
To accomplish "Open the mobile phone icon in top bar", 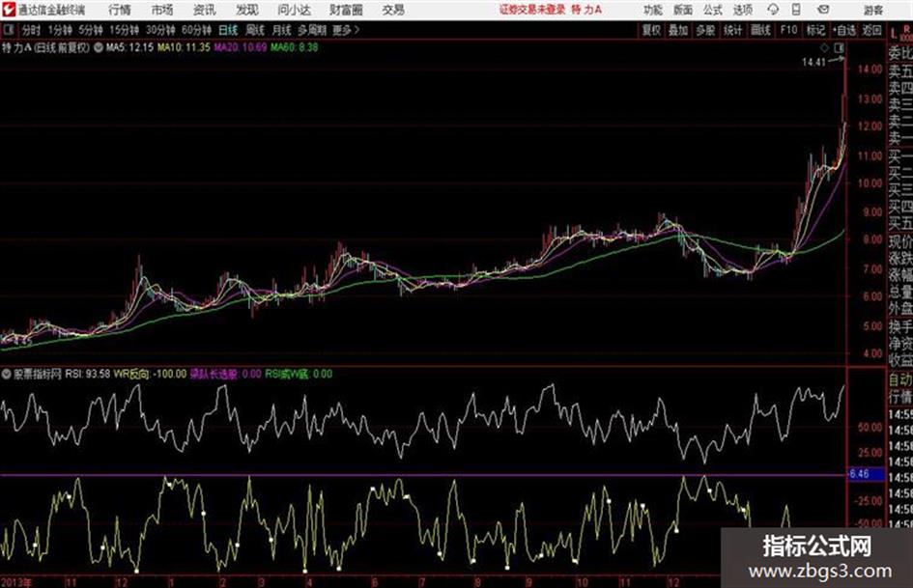I will (x=796, y=10).
